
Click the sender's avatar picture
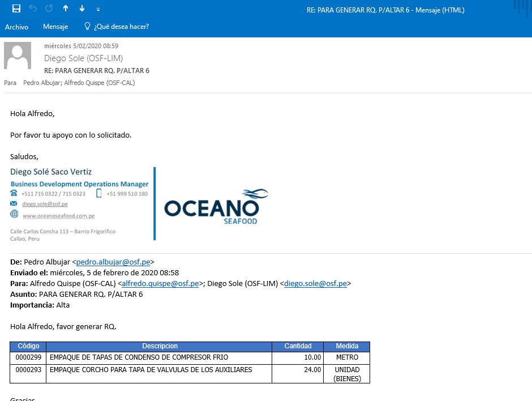(18, 56)
